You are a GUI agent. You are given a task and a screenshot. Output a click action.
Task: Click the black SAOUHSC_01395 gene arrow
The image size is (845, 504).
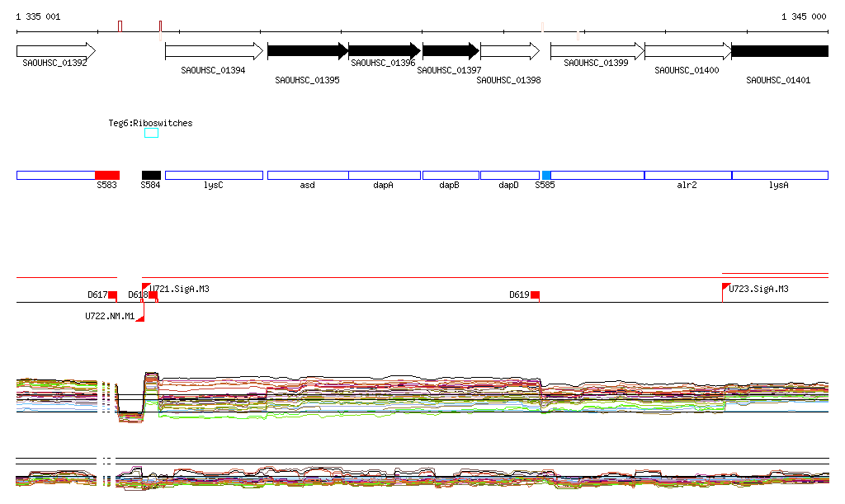307,51
